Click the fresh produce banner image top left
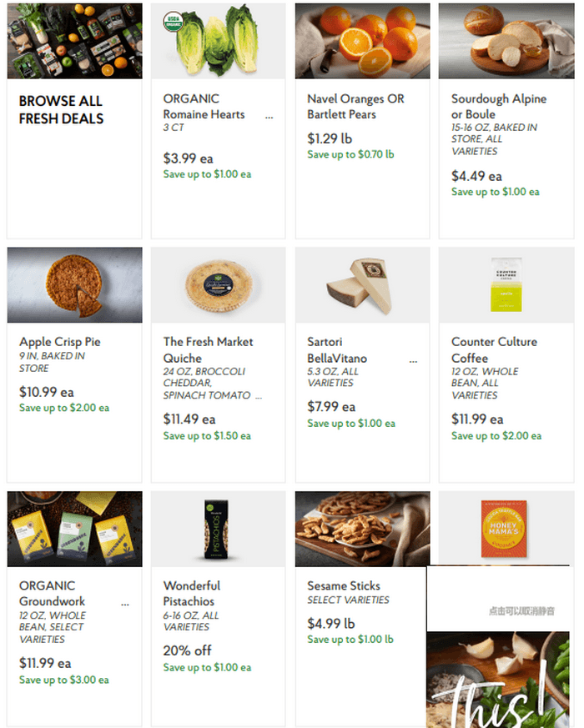This screenshot has height=728, width=584. click(73, 39)
